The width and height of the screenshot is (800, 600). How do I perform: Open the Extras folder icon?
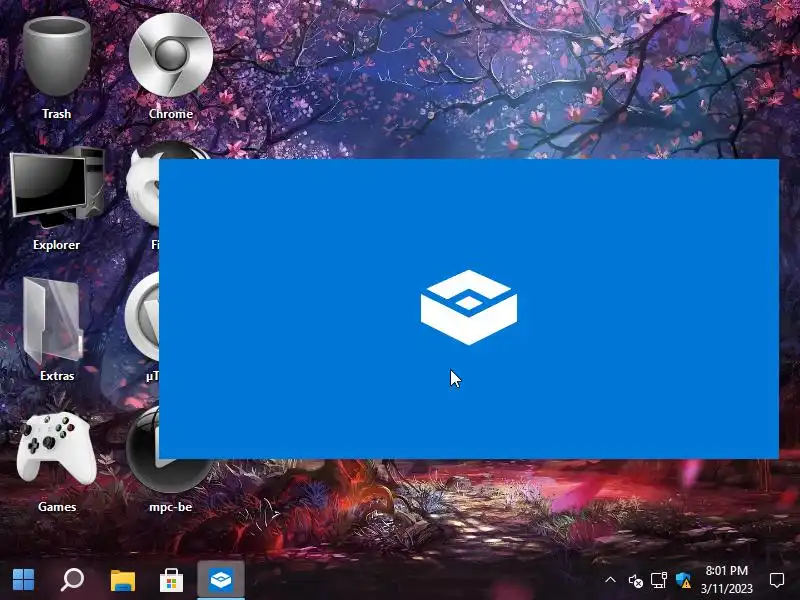point(54,319)
